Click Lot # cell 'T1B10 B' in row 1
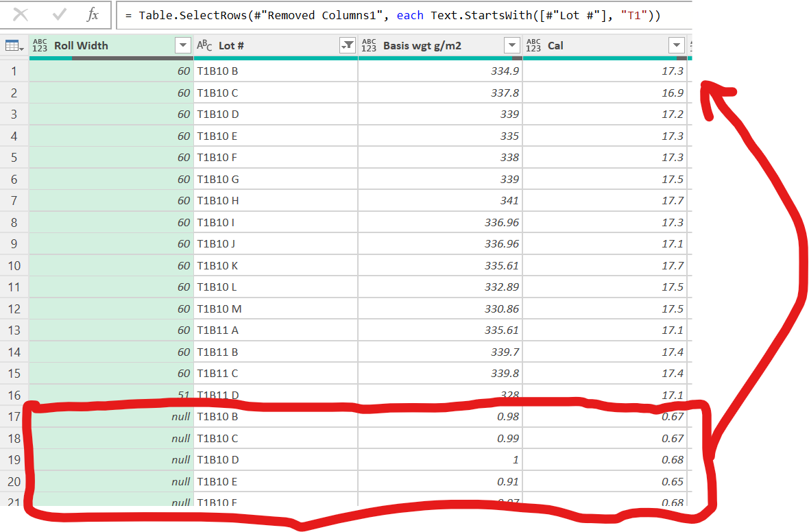Image resolution: width=809 pixels, height=532 pixels. click(x=276, y=71)
